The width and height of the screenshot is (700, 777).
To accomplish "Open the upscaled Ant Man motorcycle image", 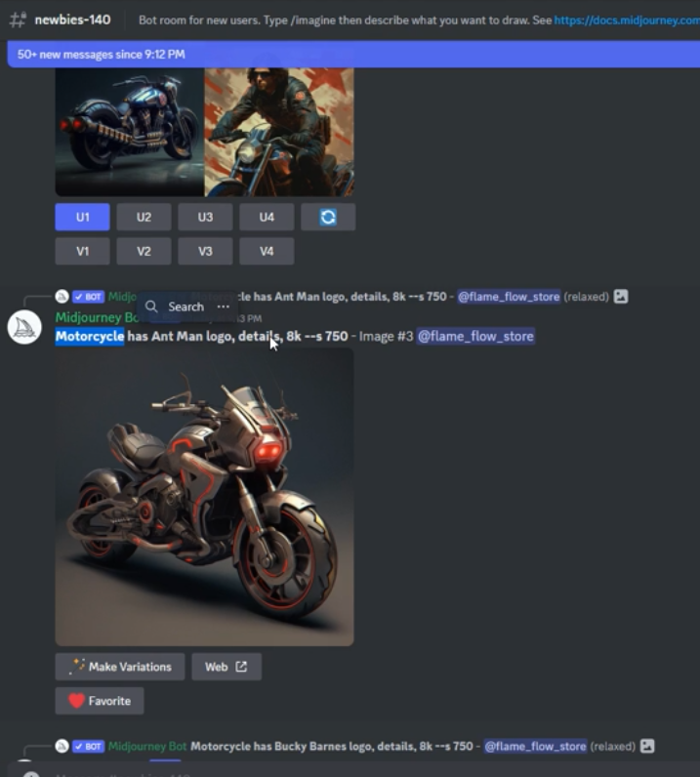I will point(204,497).
